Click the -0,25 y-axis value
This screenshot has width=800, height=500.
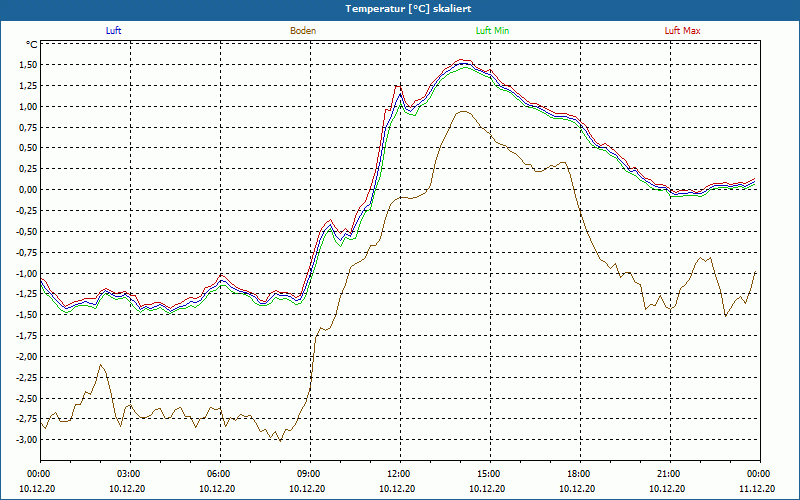tap(27, 211)
